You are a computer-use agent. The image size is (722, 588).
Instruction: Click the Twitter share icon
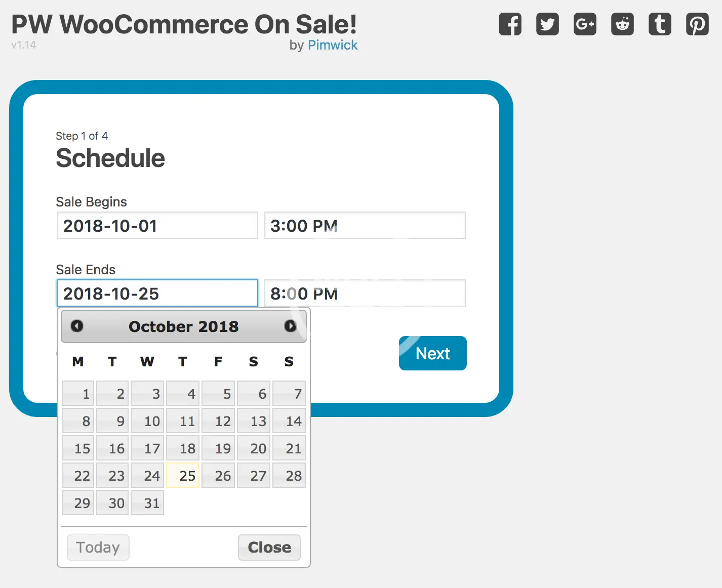pos(547,24)
